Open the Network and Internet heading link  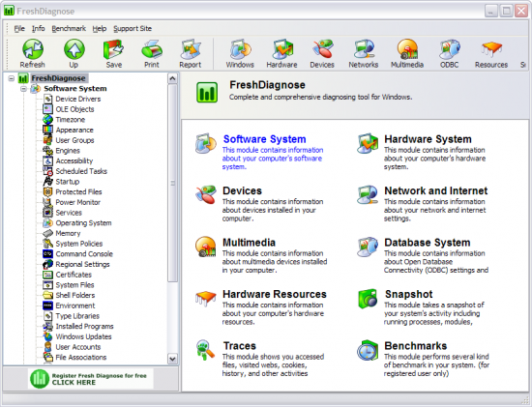point(436,190)
